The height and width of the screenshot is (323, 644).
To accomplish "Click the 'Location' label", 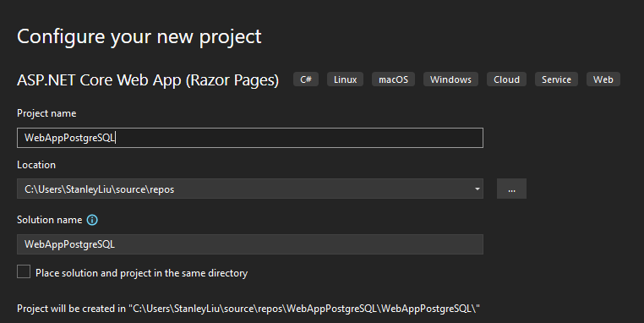I will pyautogui.click(x=36, y=165).
